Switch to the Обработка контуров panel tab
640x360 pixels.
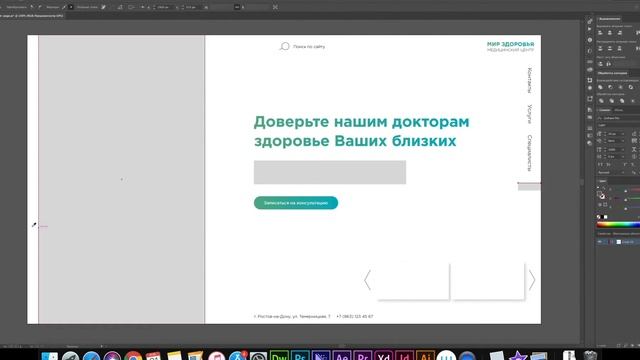click(x=612, y=73)
